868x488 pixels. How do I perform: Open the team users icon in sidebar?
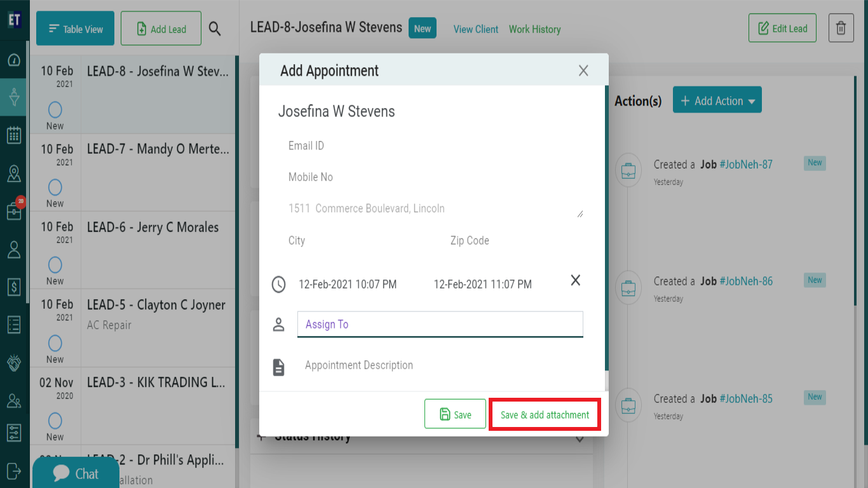(x=14, y=401)
